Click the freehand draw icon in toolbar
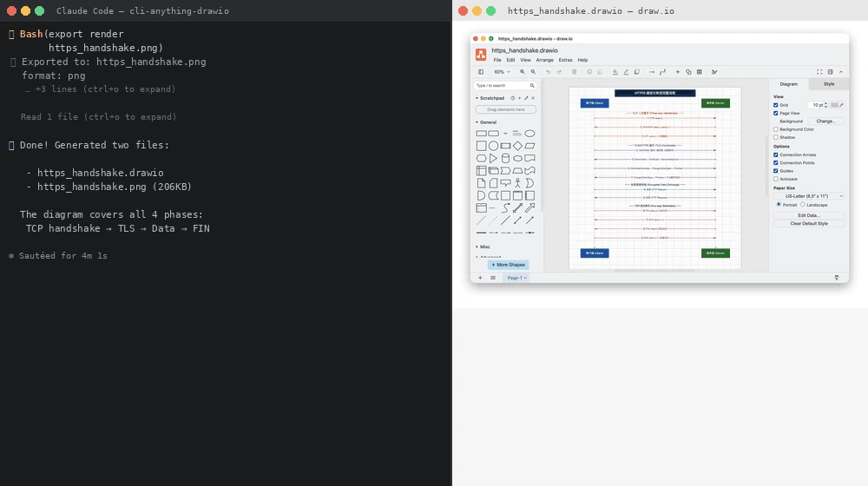The height and width of the screenshot is (486, 868). coord(714,72)
